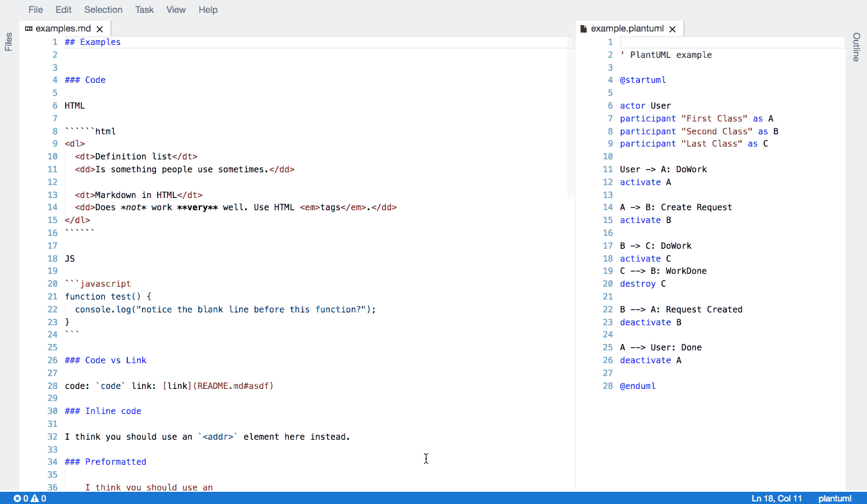Click the 'A -> B: Create Request' line
Viewport: 867px width, 504px height.
click(676, 207)
